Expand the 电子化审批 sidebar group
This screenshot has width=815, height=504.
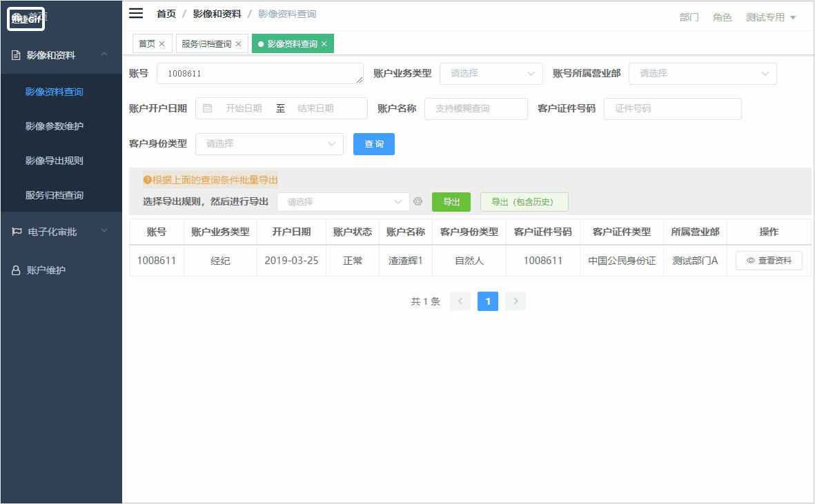(104, 230)
